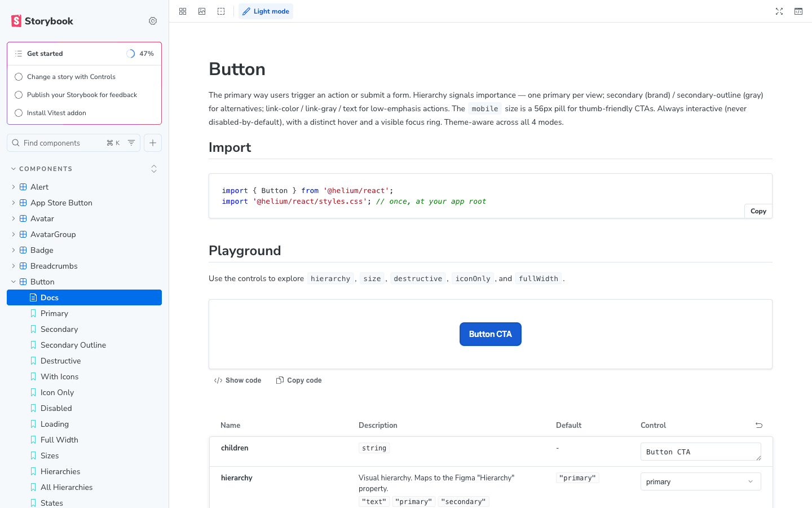Image resolution: width=812 pixels, height=508 pixels.
Task: Open the Destructive story
Action: 60,361
